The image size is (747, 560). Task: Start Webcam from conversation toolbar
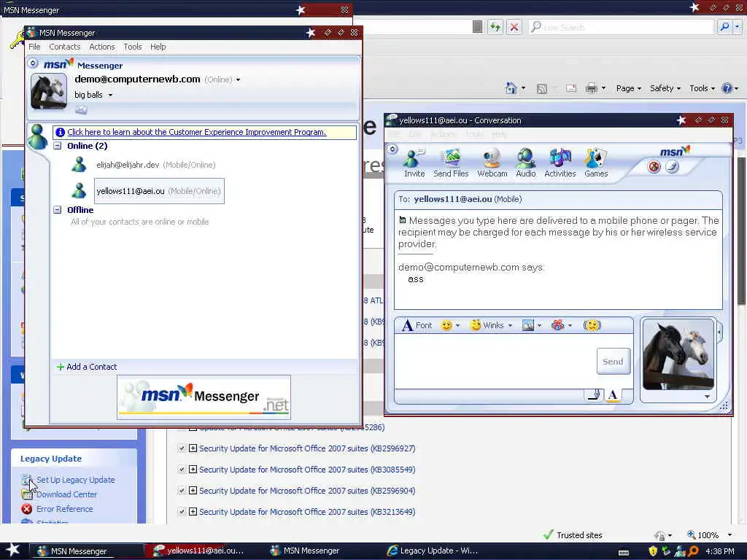point(492,163)
